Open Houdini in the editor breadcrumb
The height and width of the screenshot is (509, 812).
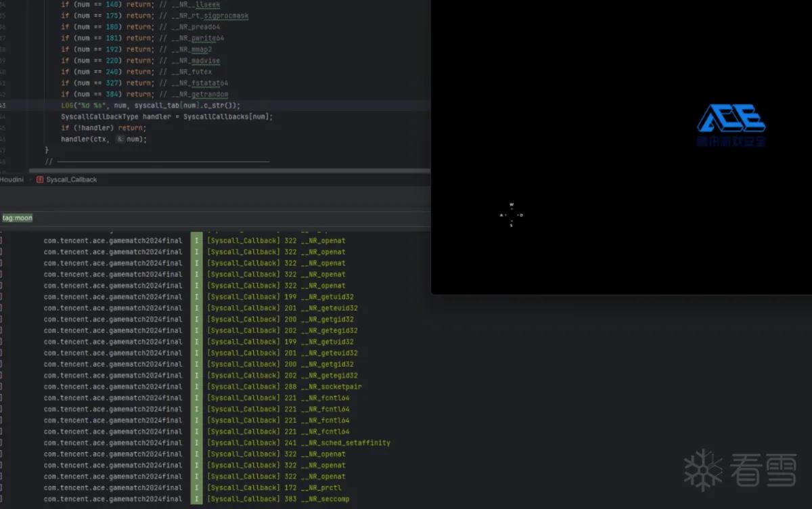click(12, 179)
